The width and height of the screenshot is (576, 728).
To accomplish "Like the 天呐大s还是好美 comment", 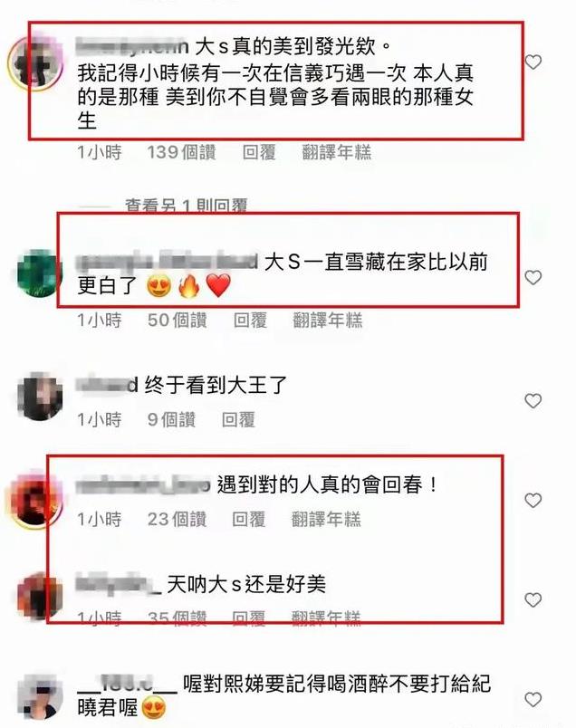I will [x=533, y=599].
